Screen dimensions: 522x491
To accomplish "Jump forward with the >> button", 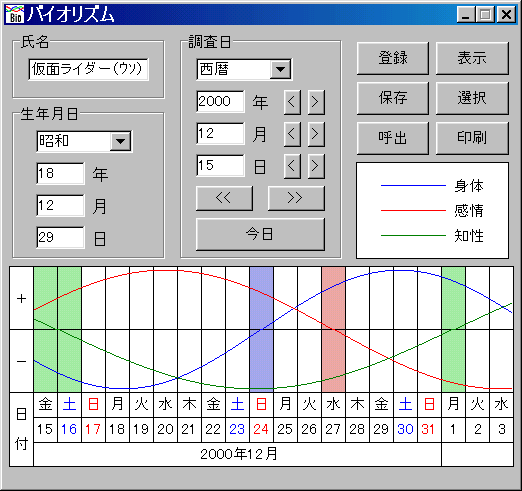I will [296, 198].
